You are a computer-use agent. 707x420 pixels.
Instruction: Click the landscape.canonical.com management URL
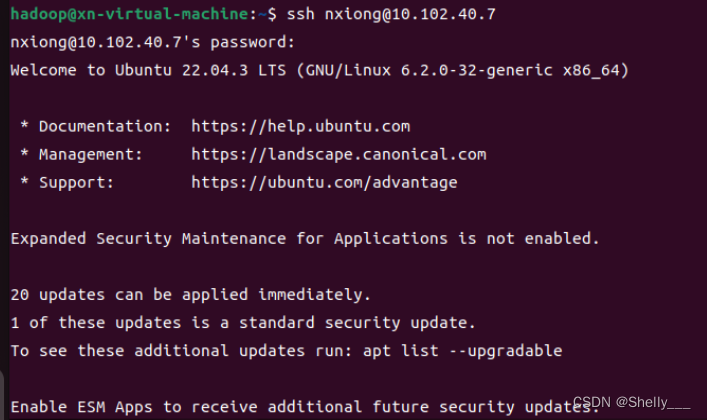(339, 155)
